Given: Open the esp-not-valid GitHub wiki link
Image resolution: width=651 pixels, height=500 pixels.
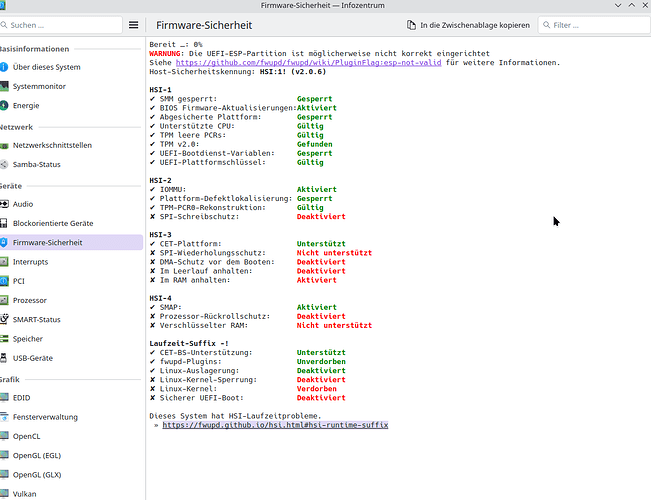Looking at the screenshot, I should (308, 63).
